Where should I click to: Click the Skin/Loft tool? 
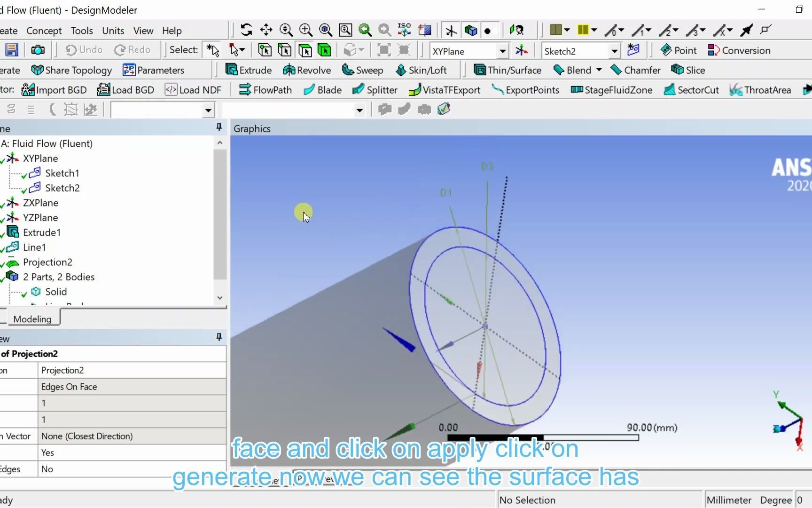pos(421,70)
